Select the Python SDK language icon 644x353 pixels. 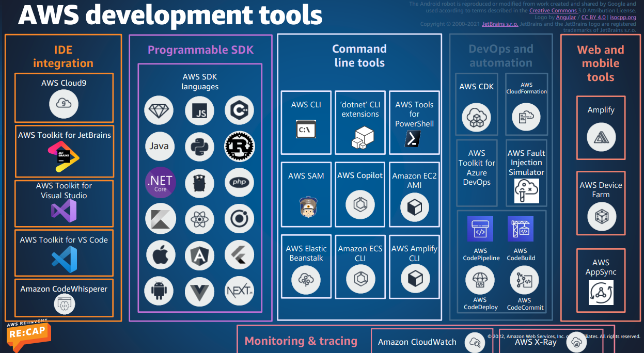coord(199,147)
